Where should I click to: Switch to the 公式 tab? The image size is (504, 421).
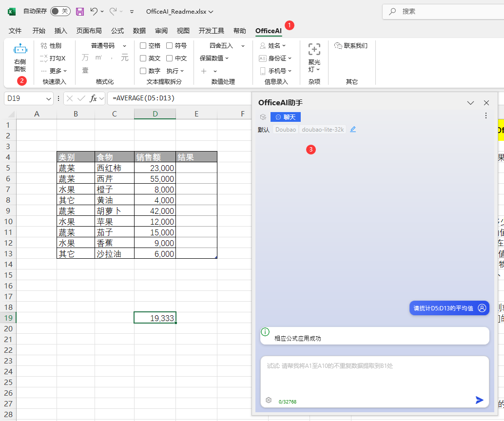click(117, 31)
